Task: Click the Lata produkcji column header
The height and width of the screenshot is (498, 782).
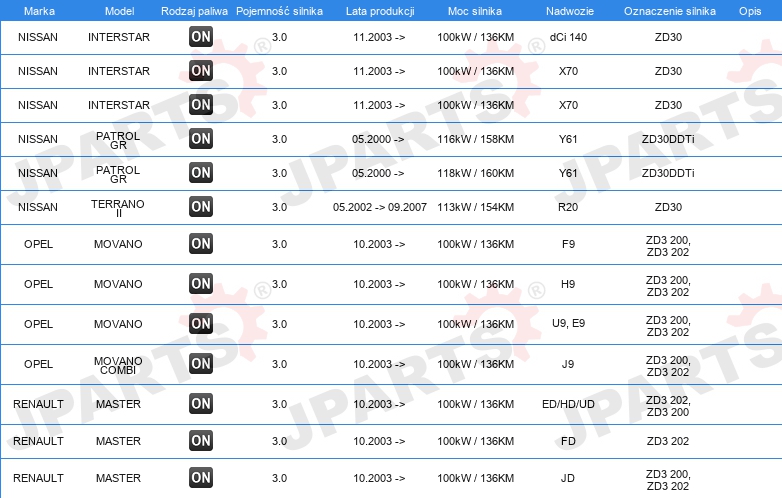Action: click(380, 11)
